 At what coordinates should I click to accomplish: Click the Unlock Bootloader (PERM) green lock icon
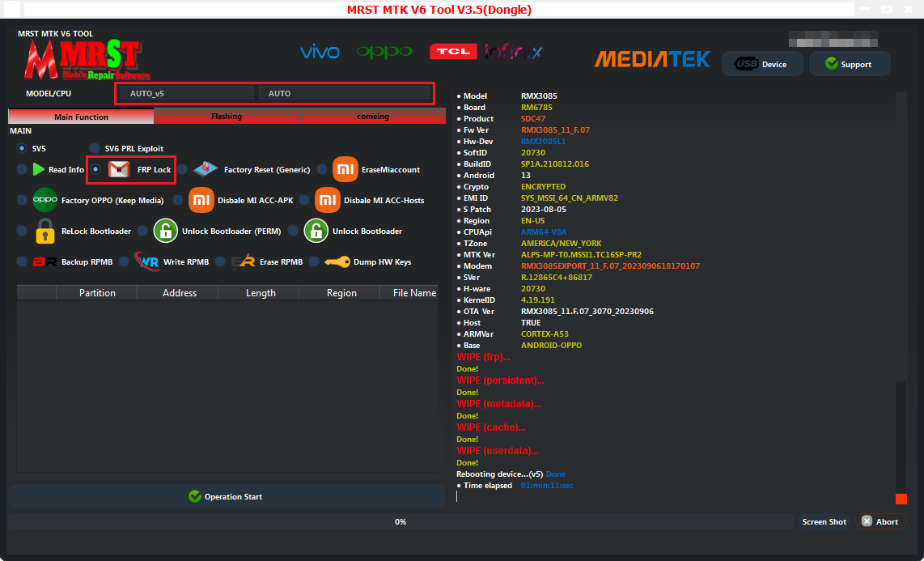(x=166, y=231)
